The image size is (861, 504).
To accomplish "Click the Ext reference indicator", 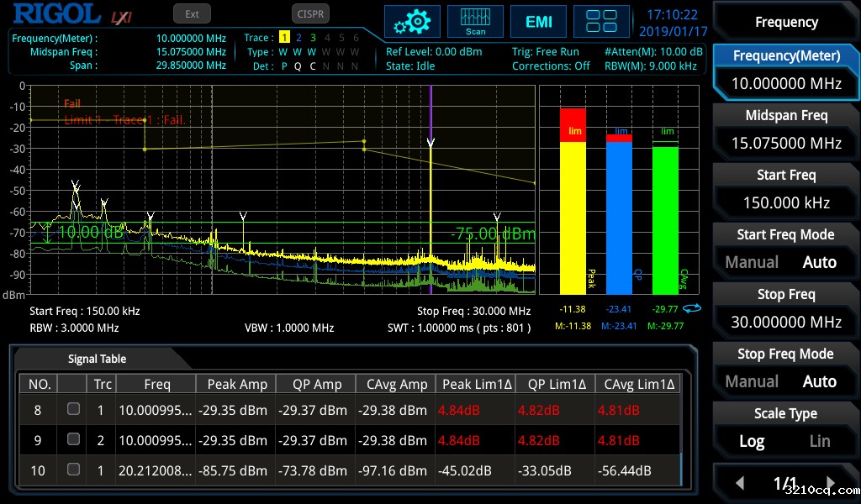I will pos(192,13).
